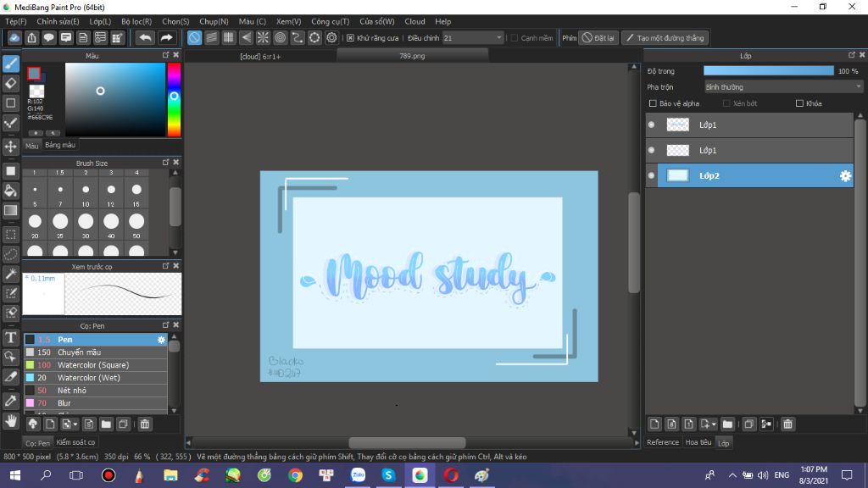The height and width of the screenshot is (488, 868).
Task: Activate the Move tool
Action: (x=11, y=147)
